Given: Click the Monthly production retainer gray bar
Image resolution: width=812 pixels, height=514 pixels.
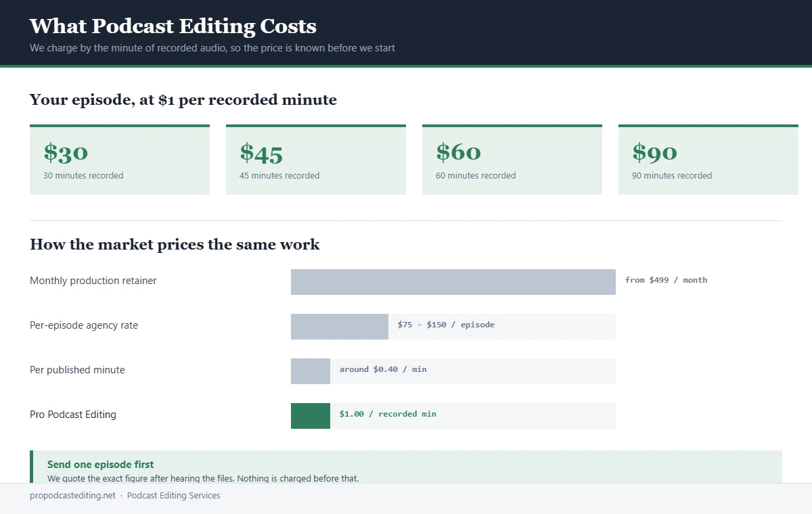Looking at the screenshot, I should tap(453, 282).
